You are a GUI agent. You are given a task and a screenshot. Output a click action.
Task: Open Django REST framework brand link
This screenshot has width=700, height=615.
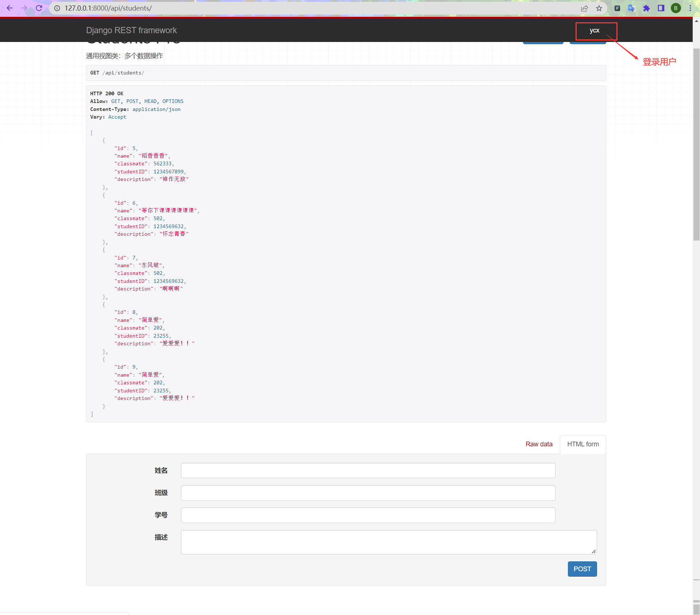(131, 30)
